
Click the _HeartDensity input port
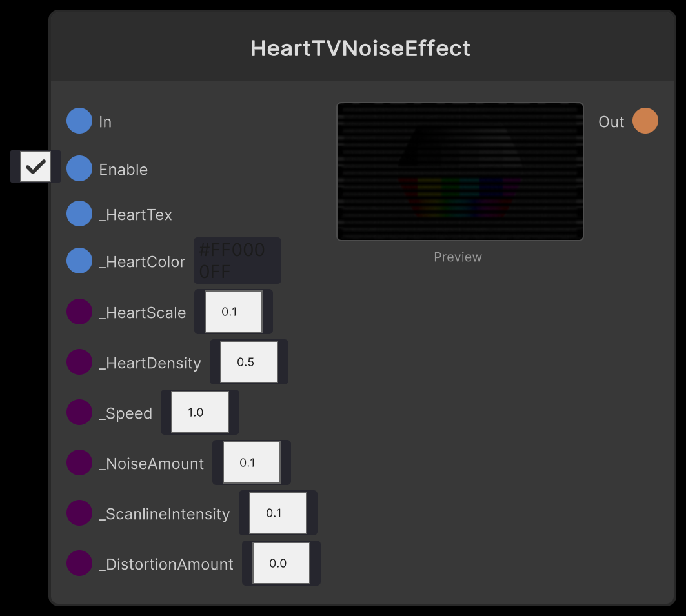point(79,362)
